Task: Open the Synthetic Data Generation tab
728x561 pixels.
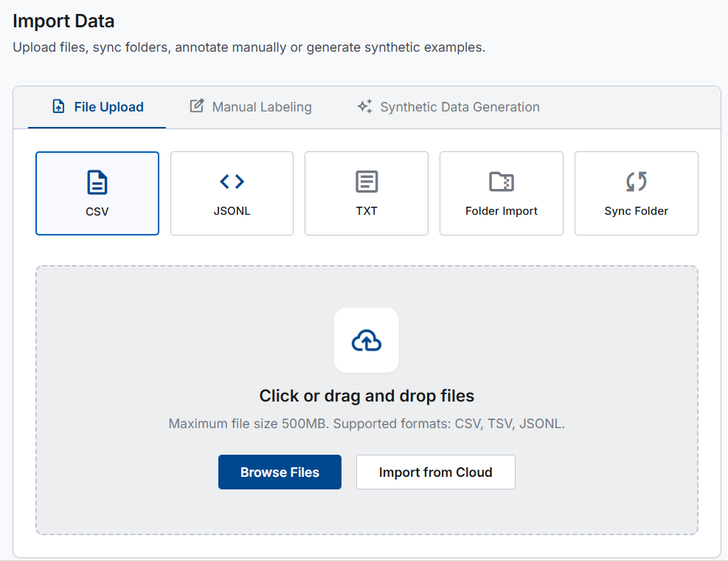Action: [x=448, y=107]
